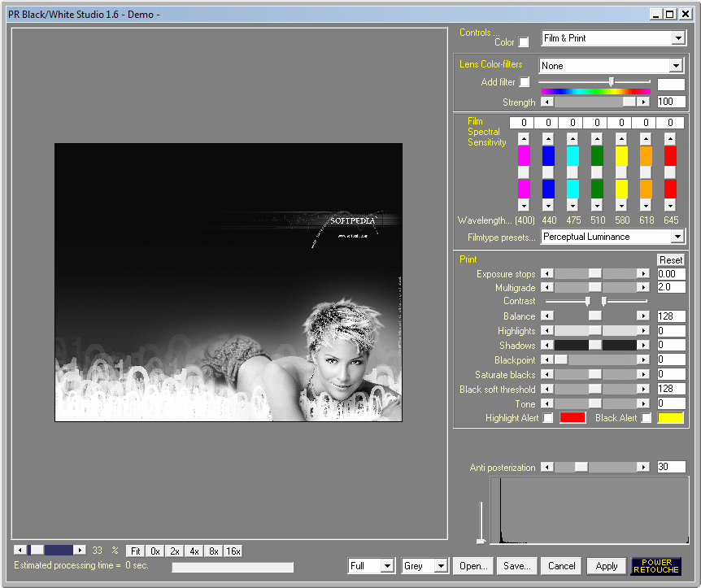Click the Cancel button

561,566
